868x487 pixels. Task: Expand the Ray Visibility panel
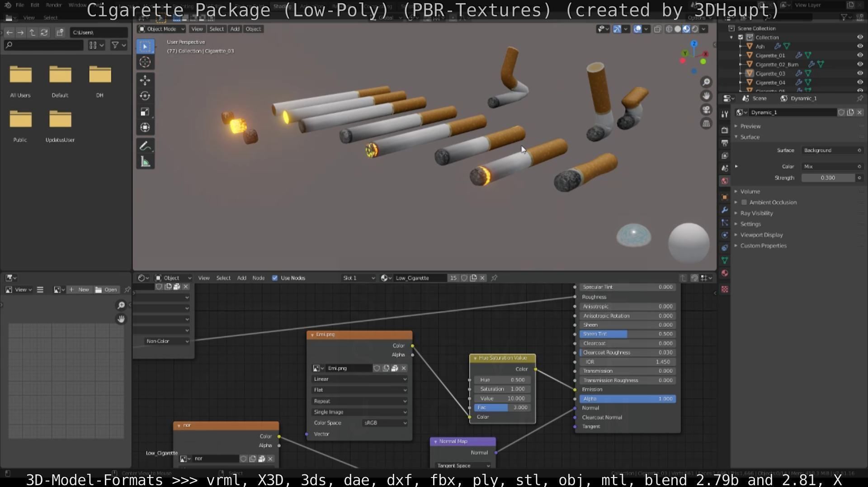coord(756,213)
